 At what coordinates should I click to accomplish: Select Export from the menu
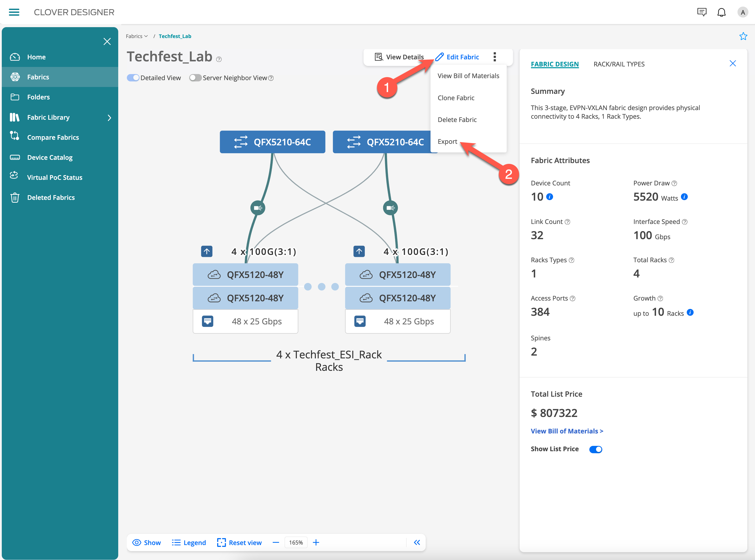coord(447,142)
